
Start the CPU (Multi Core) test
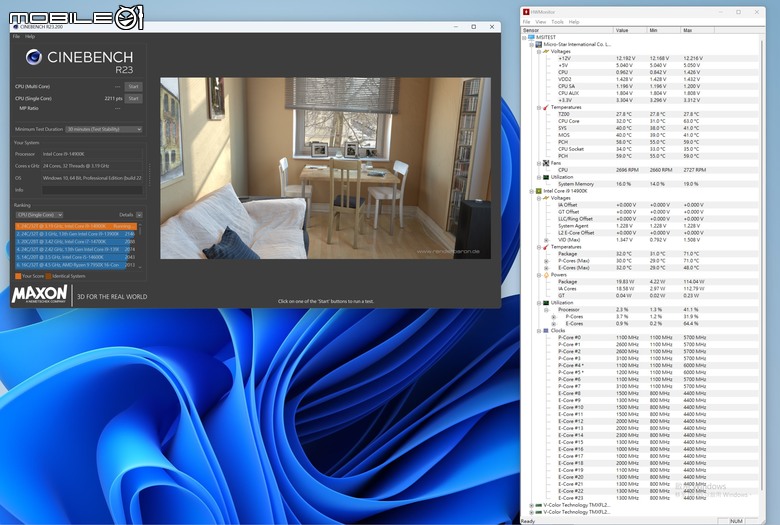point(133,87)
